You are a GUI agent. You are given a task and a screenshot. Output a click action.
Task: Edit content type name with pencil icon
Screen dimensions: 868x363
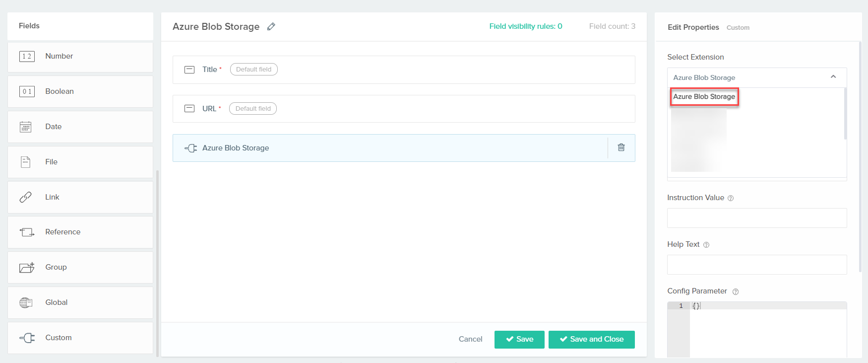click(x=271, y=27)
